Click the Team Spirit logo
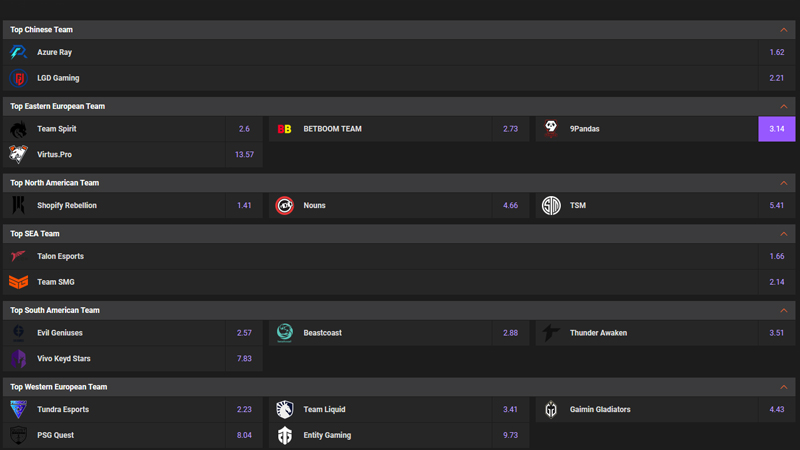800x450 pixels. pos(18,129)
